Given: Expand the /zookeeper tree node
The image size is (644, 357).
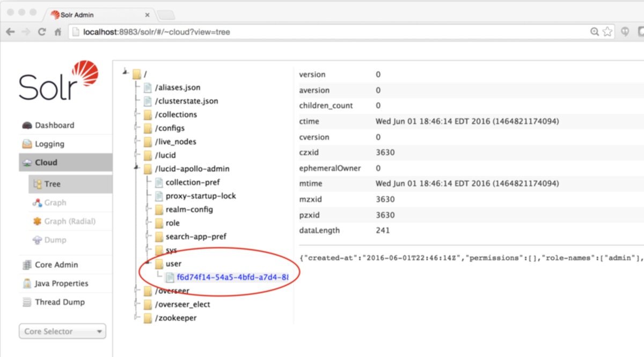Looking at the screenshot, I should 136,318.
